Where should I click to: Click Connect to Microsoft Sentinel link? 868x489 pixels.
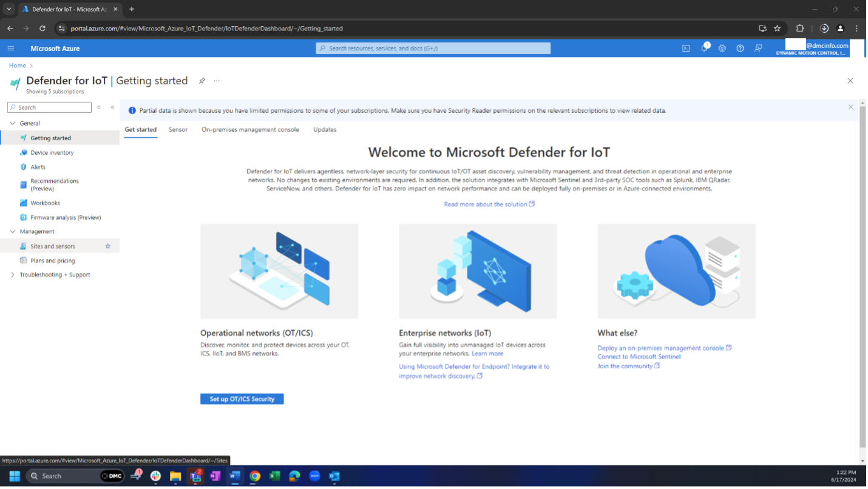[x=639, y=357]
